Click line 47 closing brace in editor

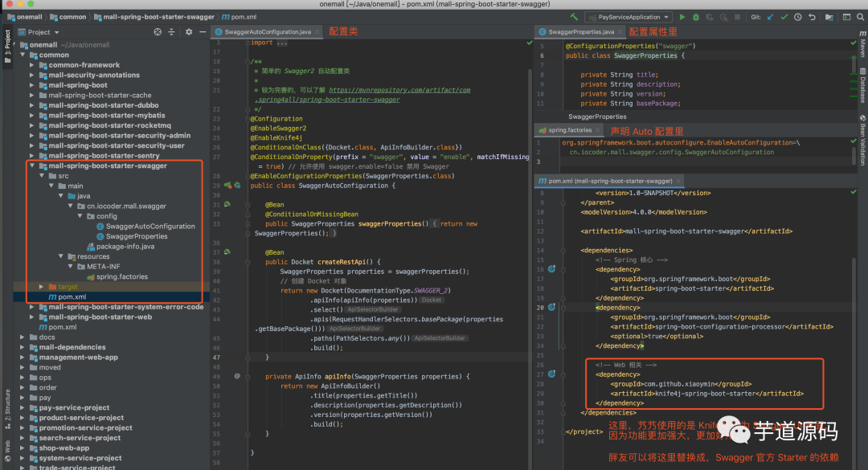coord(267,357)
